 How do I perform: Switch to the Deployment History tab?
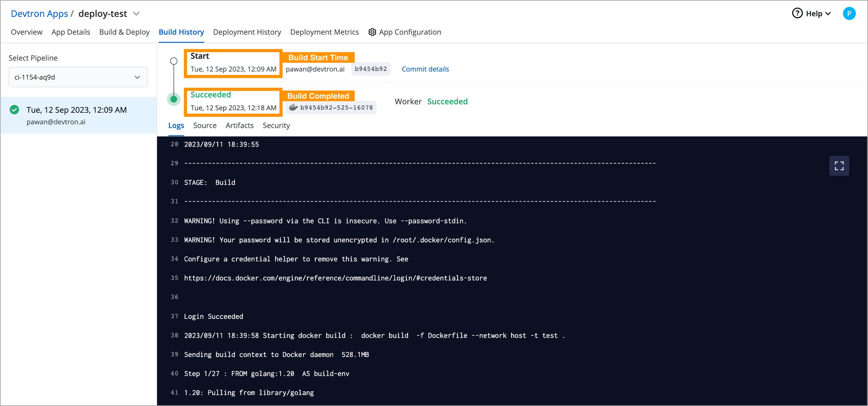[x=247, y=32]
